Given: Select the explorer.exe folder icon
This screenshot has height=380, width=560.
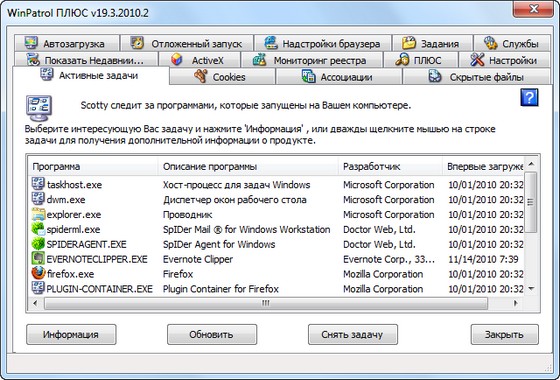Looking at the screenshot, I should tap(38, 214).
